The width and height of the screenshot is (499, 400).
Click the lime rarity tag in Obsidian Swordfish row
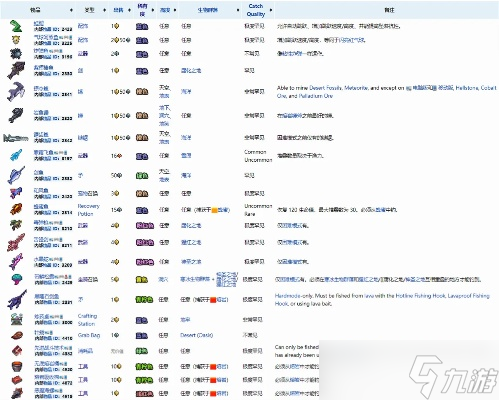[144, 300]
